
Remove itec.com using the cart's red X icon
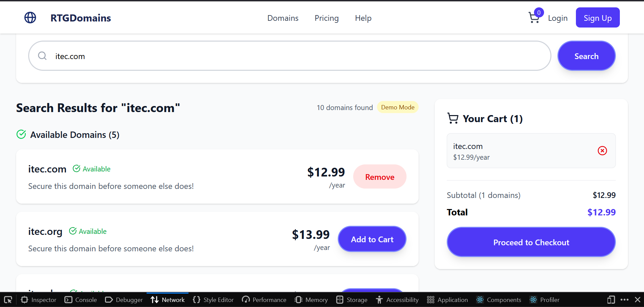coord(602,151)
